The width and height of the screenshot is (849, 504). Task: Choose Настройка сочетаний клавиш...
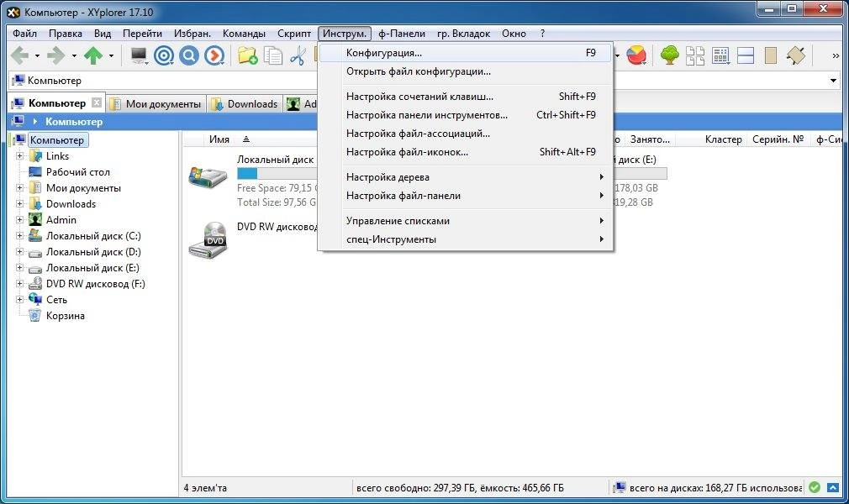[466, 97]
